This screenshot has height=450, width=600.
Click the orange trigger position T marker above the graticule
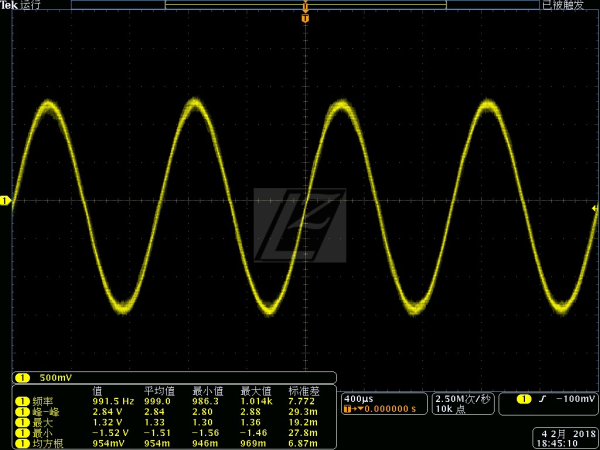click(x=305, y=18)
